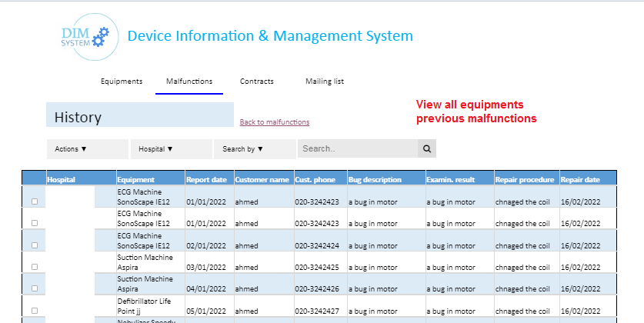Click the Equipment column header
Screen dimensions: 644x323
[x=136, y=180]
